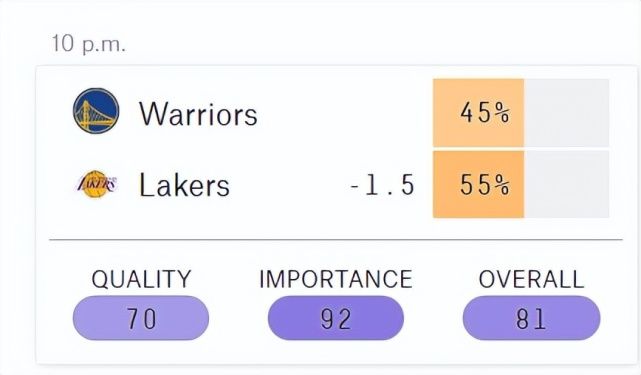Screen dimensions: 641x375
Task: Click the Overall score pill showing 81
Action: point(531,318)
